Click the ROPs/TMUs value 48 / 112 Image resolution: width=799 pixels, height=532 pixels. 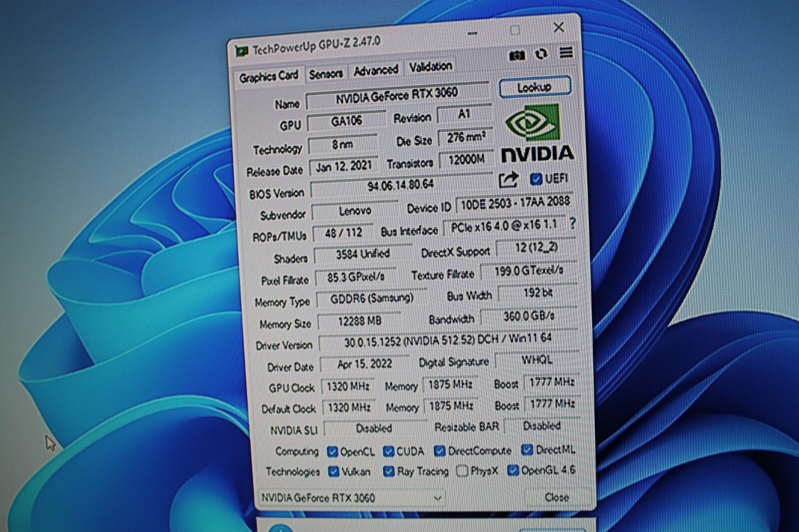[343, 233]
